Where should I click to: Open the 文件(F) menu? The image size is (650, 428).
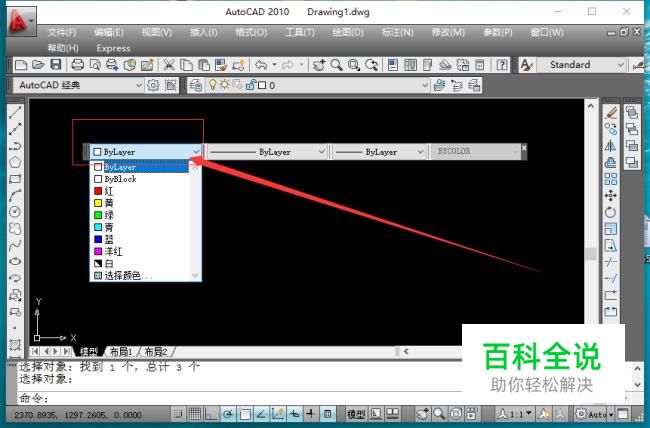coord(62,32)
